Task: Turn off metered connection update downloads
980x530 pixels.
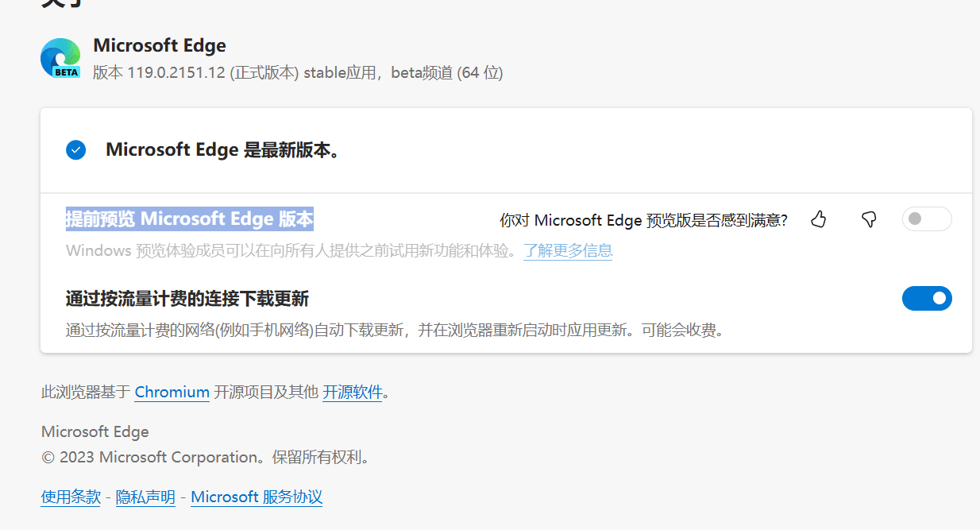Action: (x=927, y=298)
